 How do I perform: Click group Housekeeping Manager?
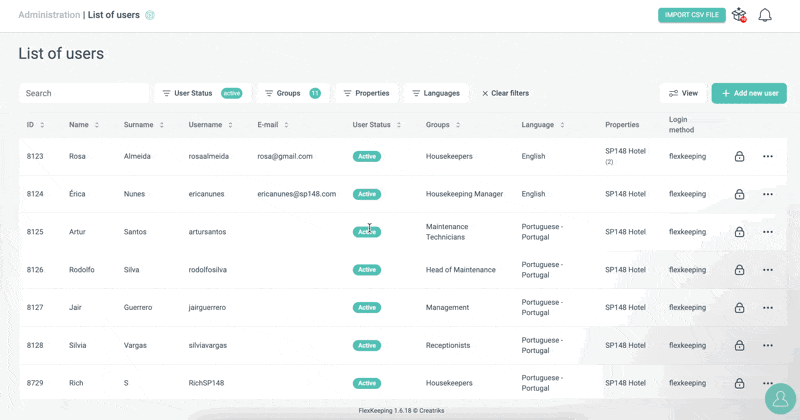464,194
